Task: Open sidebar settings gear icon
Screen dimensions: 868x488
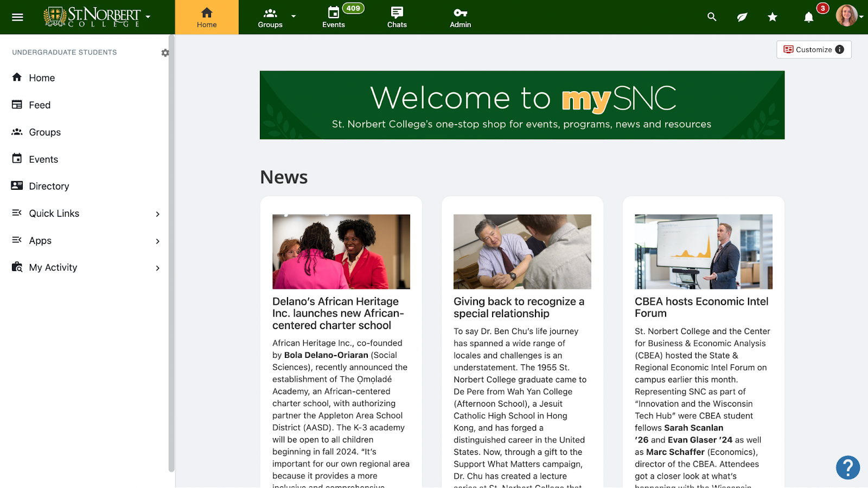Action: click(x=165, y=53)
